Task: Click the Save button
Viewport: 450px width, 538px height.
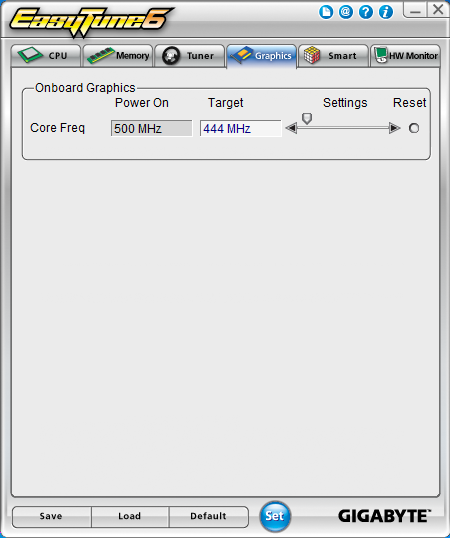Action: point(51,516)
